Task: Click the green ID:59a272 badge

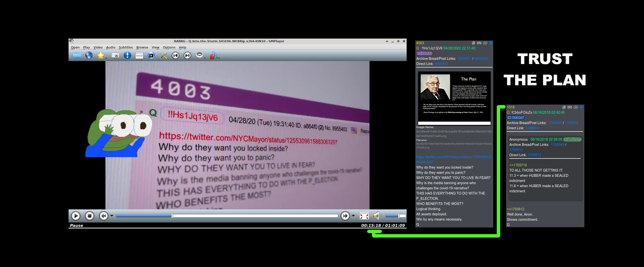Action: (x=572, y=139)
